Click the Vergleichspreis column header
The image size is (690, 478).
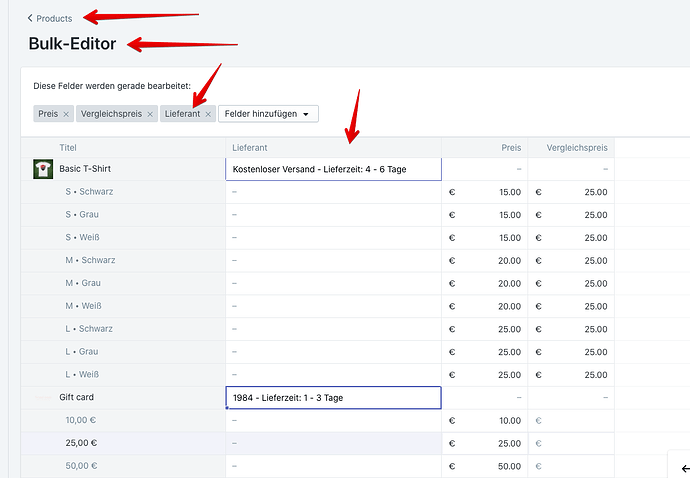(x=575, y=147)
